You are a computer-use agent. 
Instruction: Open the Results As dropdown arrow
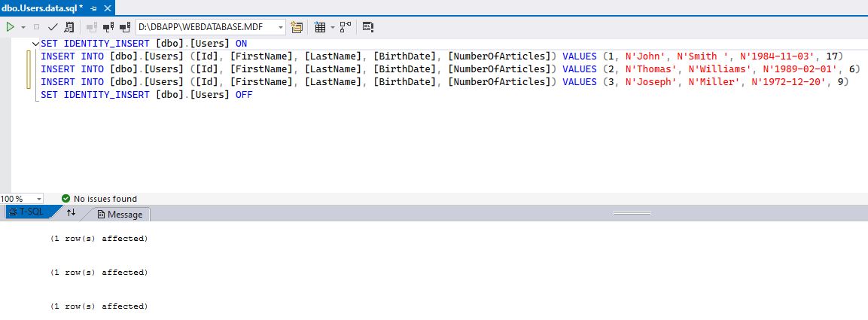[333, 27]
